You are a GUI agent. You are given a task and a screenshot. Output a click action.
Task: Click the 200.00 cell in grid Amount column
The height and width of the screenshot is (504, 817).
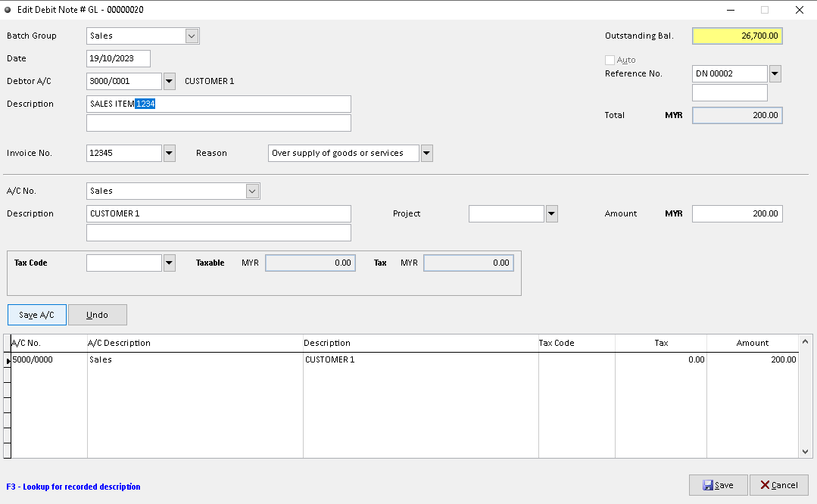pos(753,359)
